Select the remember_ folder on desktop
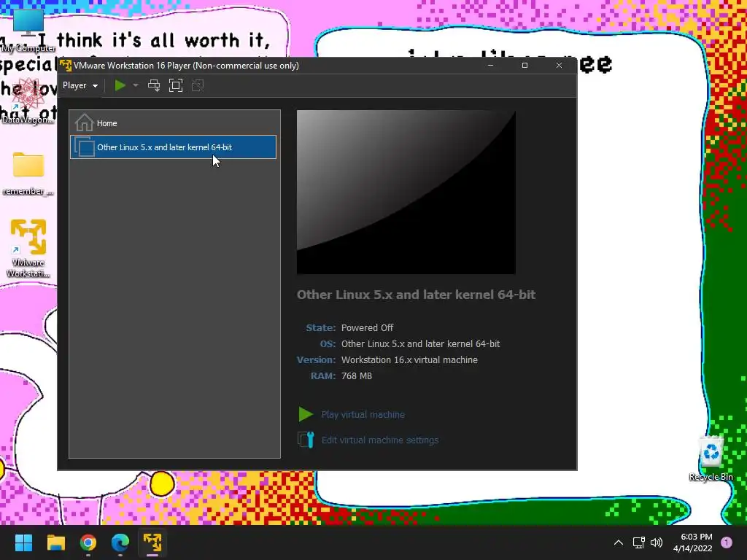Viewport: 747px width, 560px height. (28, 174)
